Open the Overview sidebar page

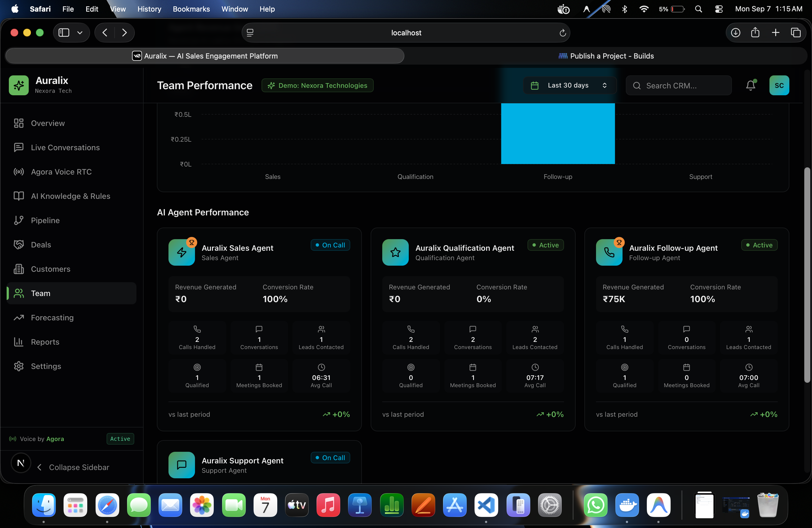pos(71,123)
